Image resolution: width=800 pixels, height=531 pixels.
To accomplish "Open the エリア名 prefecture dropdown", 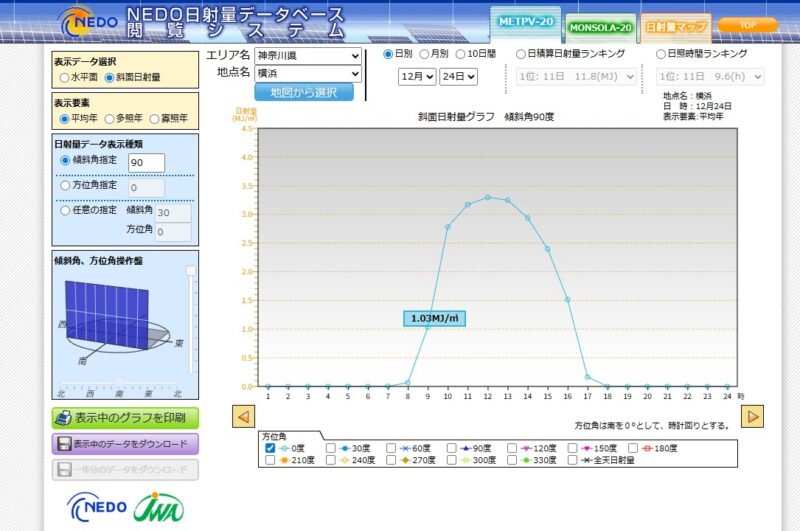I will pos(307,55).
